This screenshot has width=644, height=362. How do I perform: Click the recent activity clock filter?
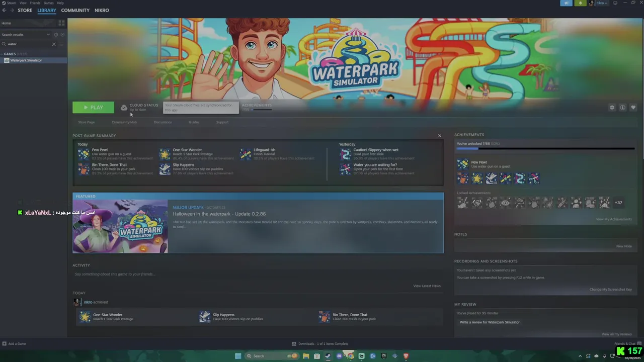coord(56,35)
